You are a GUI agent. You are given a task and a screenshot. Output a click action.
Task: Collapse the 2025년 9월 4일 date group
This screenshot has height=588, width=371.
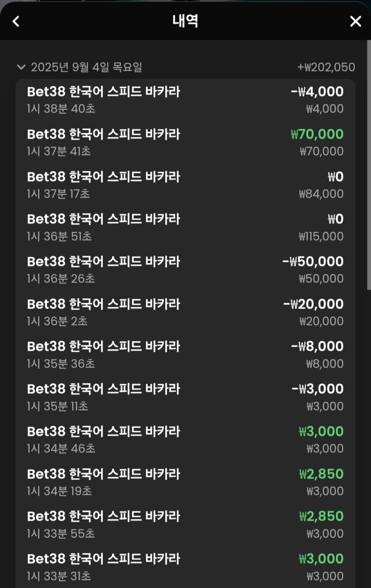[20, 67]
